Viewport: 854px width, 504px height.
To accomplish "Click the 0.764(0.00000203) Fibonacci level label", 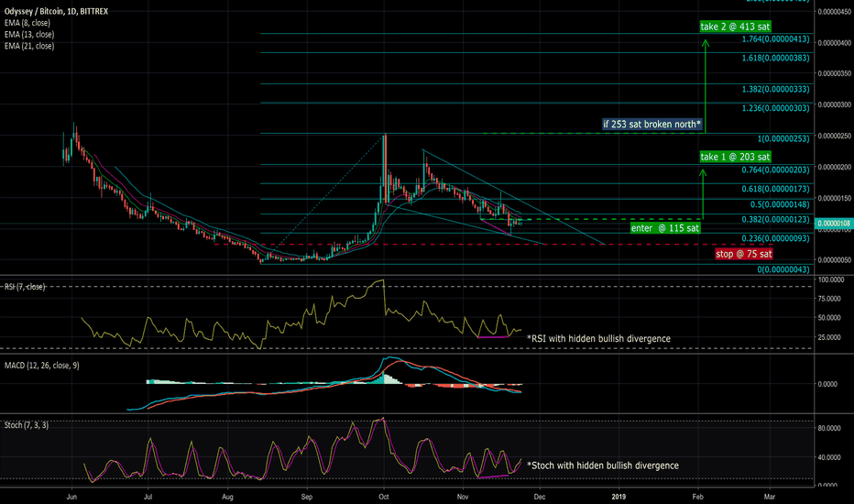I will tap(775, 170).
